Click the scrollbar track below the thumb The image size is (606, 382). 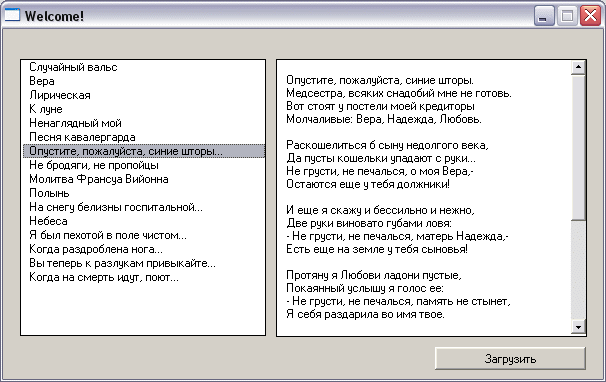(578, 271)
